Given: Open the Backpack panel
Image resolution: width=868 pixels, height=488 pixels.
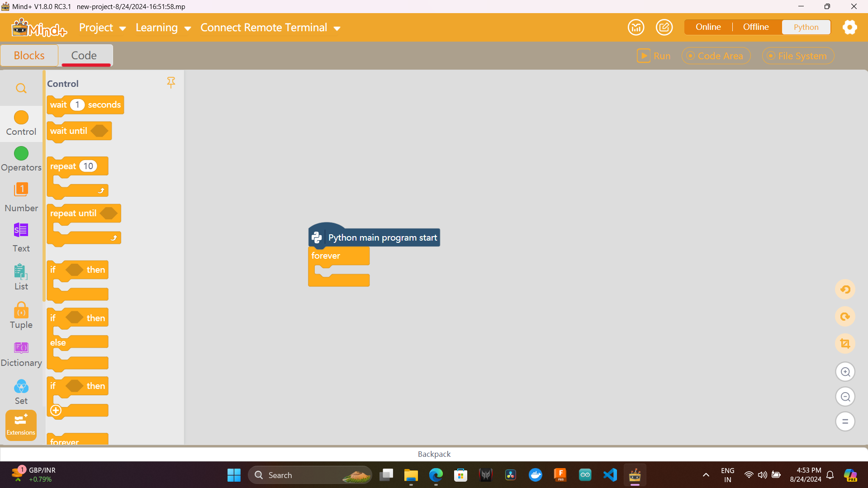Looking at the screenshot, I should (433, 454).
